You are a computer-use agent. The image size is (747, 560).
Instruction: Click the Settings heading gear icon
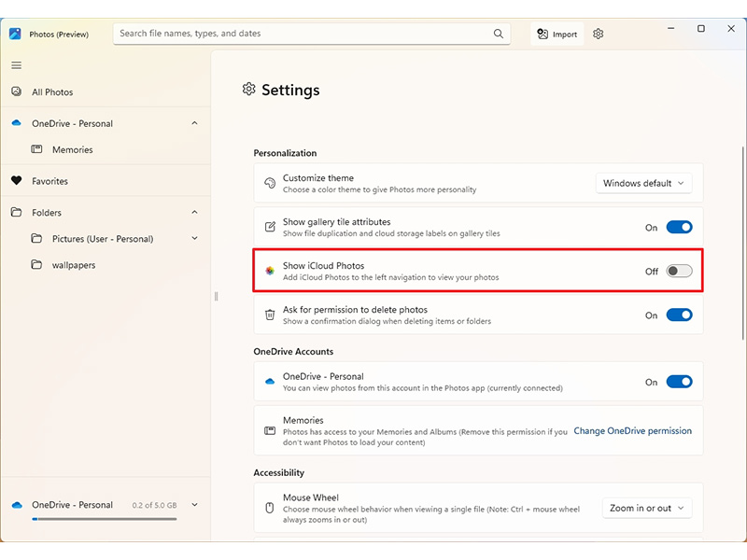(x=248, y=89)
